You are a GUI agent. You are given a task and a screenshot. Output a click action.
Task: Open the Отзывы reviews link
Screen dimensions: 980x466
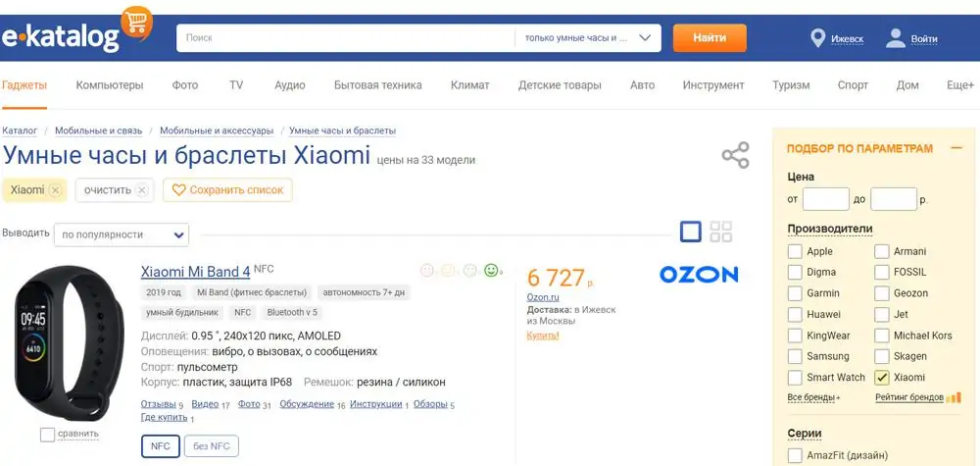pos(158,404)
